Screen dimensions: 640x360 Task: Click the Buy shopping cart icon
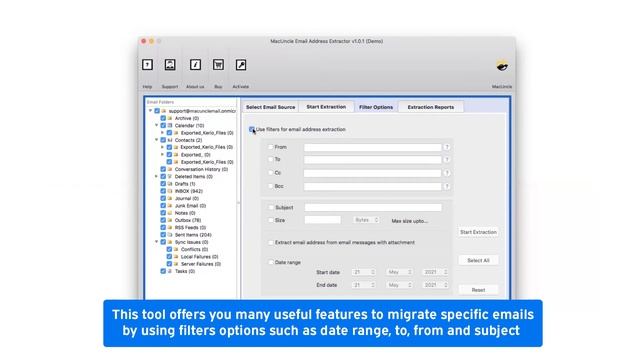click(x=218, y=64)
